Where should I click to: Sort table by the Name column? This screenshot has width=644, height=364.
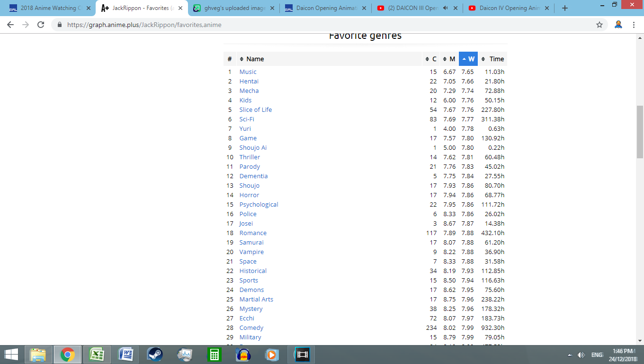pos(255,59)
